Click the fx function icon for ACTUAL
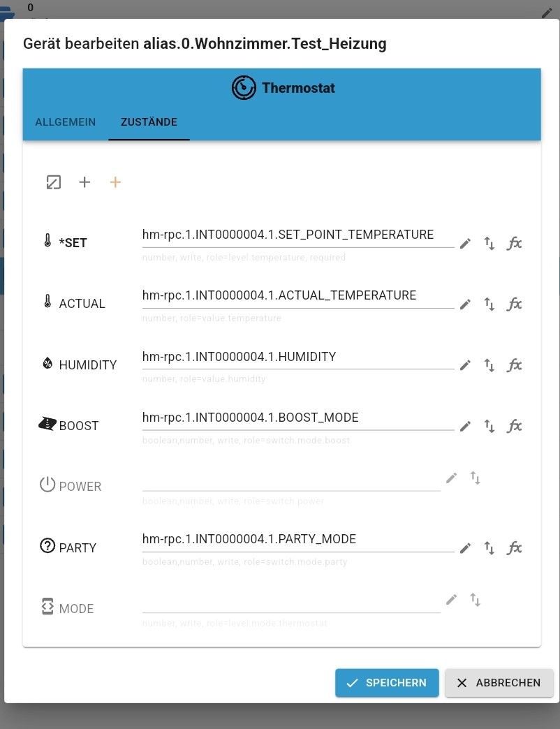Screen dimensions: 560x729 (514, 304)
